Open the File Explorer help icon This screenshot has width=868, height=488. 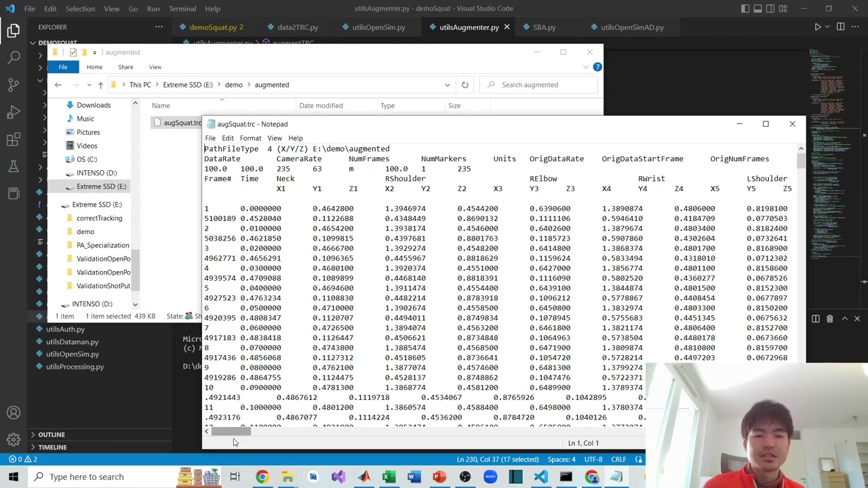[x=597, y=66]
